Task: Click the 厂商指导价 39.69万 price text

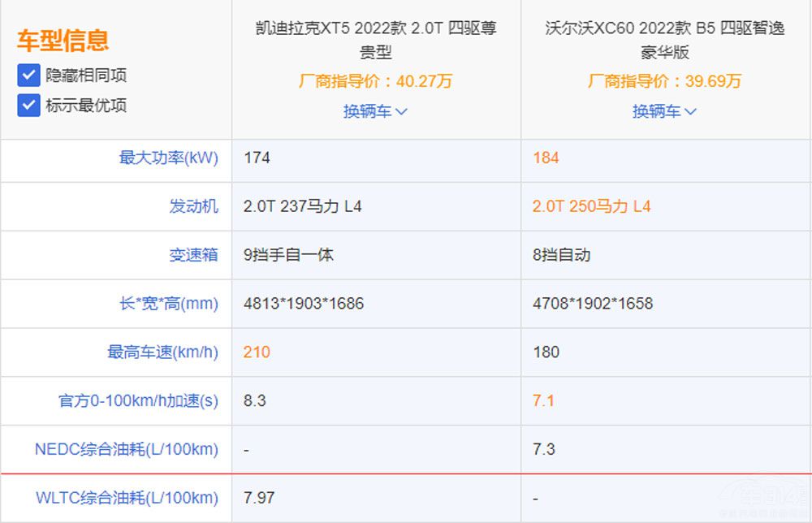Action: pos(666,81)
